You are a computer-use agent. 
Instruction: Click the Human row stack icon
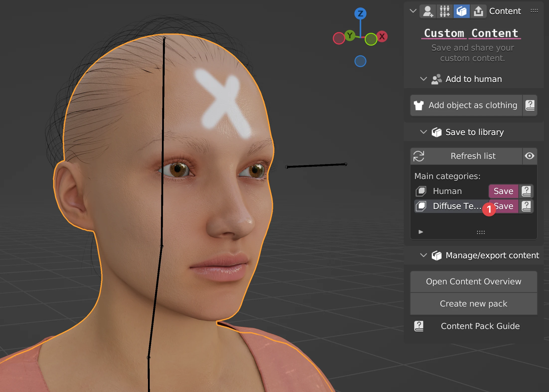421,191
